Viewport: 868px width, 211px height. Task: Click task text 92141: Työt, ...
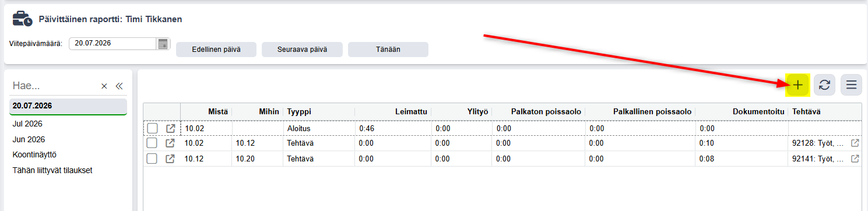(817, 159)
